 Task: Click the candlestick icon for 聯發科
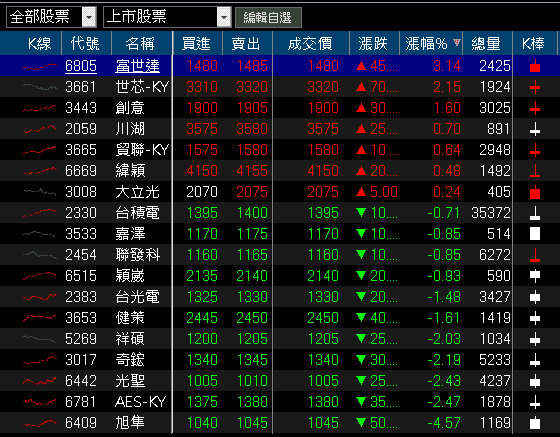(535, 255)
